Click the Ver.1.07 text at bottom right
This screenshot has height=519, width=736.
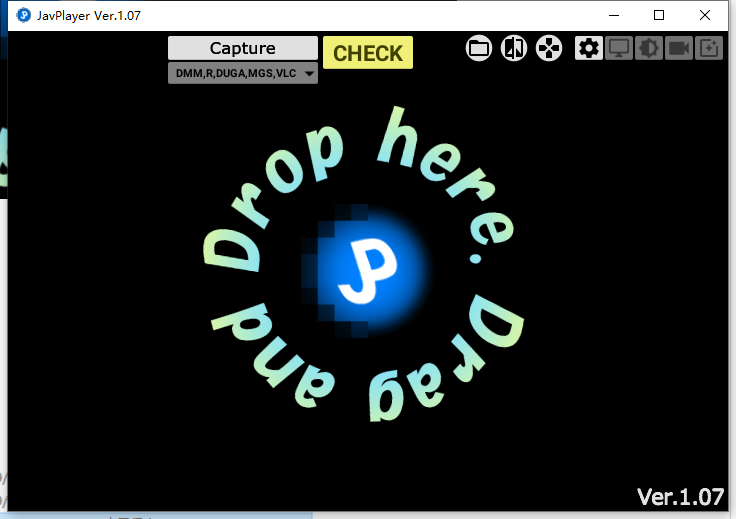tap(680, 496)
